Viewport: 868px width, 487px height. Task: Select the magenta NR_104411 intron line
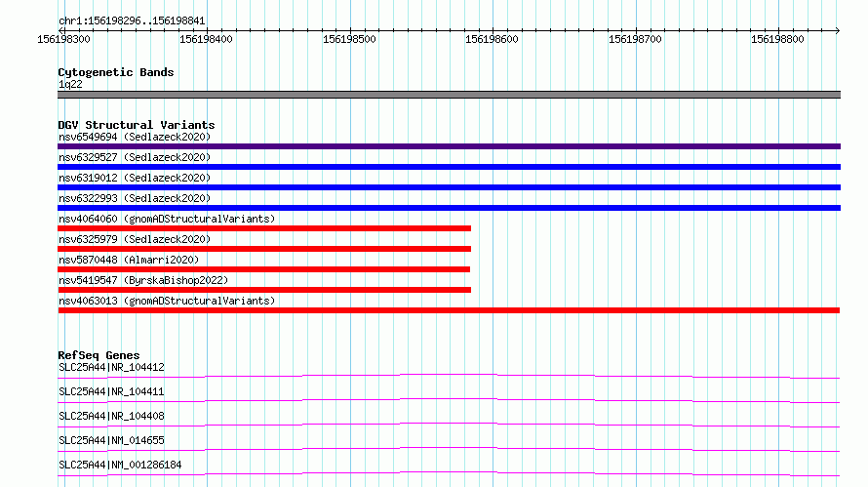coord(449,400)
